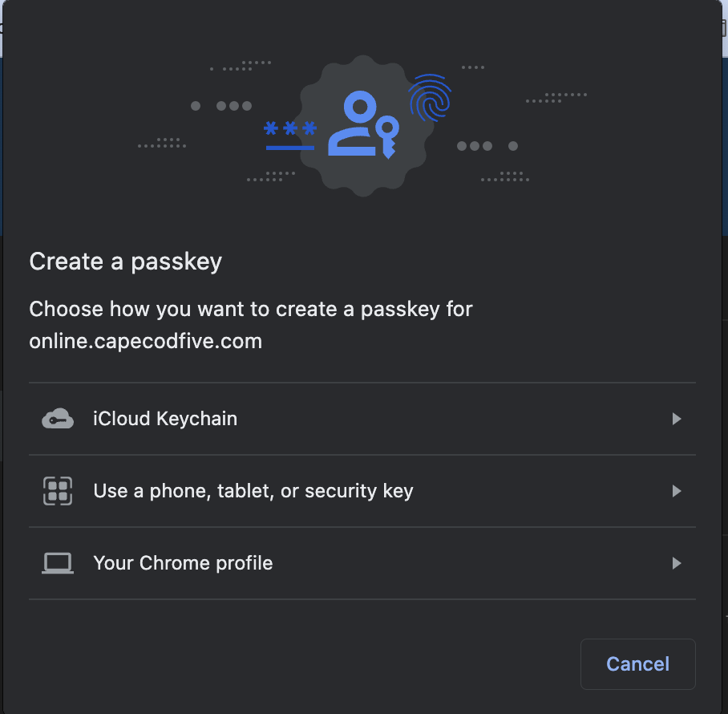Click the blue underline beneath the asterisks

(290, 148)
